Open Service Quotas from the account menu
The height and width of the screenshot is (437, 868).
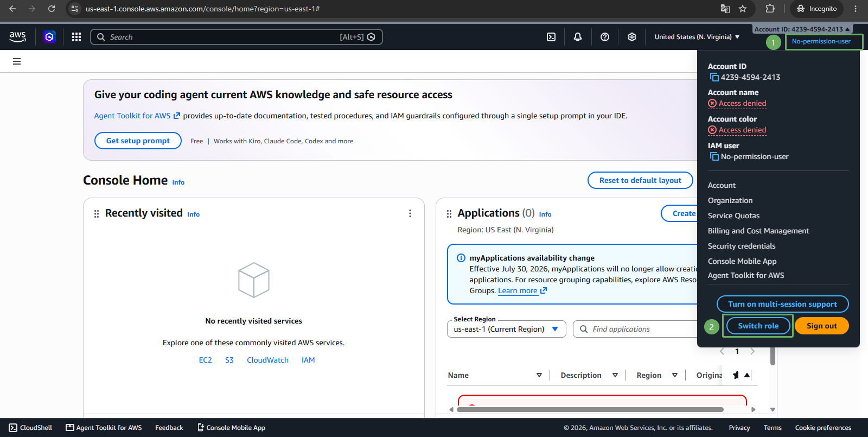[733, 216]
